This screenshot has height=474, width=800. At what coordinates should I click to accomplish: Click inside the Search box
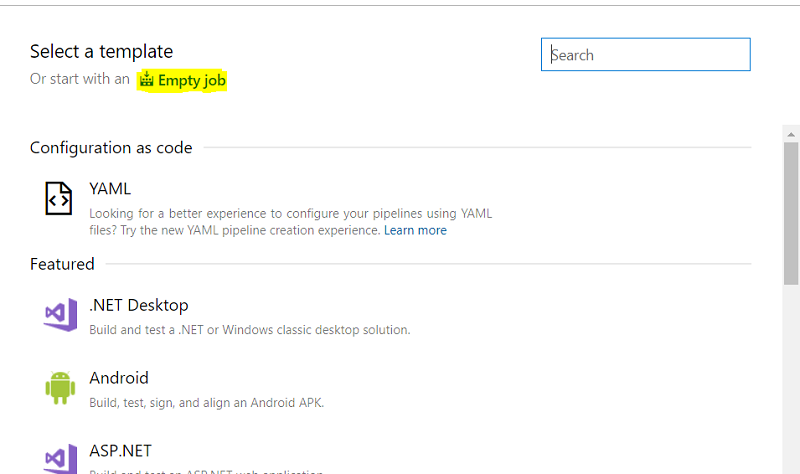[x=645, y=55]
